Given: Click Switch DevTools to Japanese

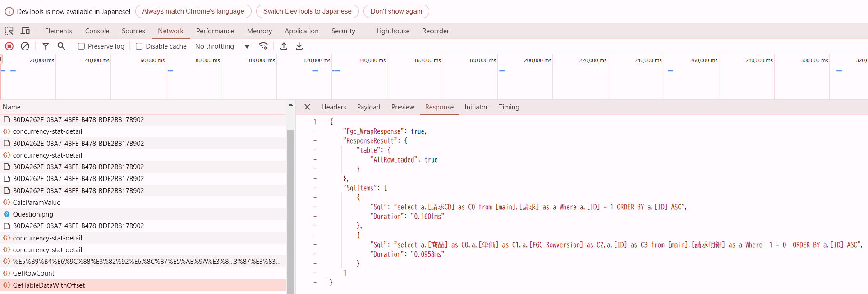Looking at the screenshot, I should click(308, 11).
